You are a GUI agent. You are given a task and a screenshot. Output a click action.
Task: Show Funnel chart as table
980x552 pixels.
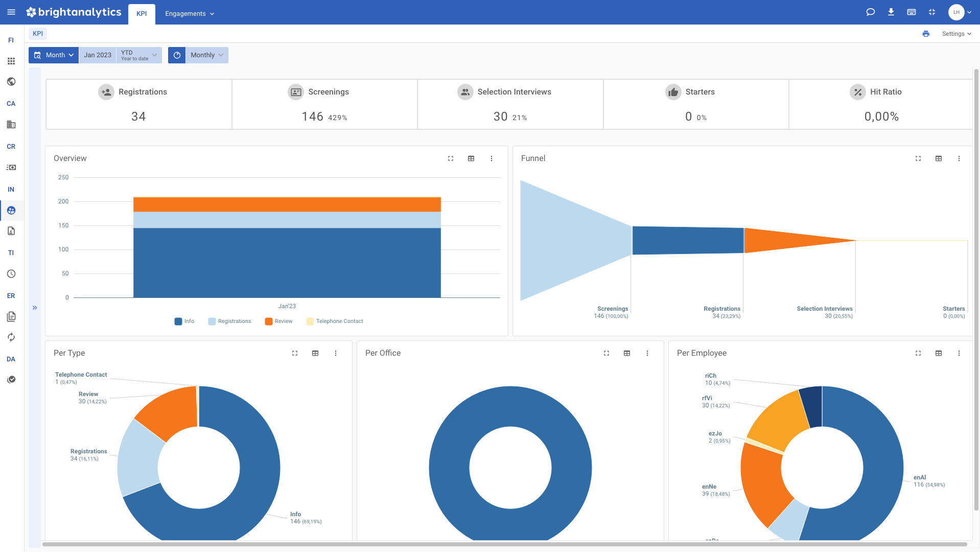point(939,158)
